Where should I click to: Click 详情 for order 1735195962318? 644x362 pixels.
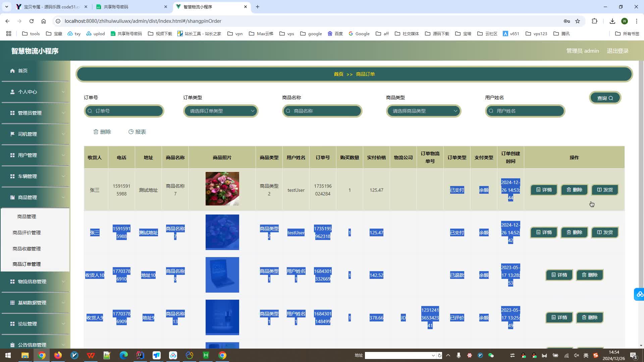544,233
